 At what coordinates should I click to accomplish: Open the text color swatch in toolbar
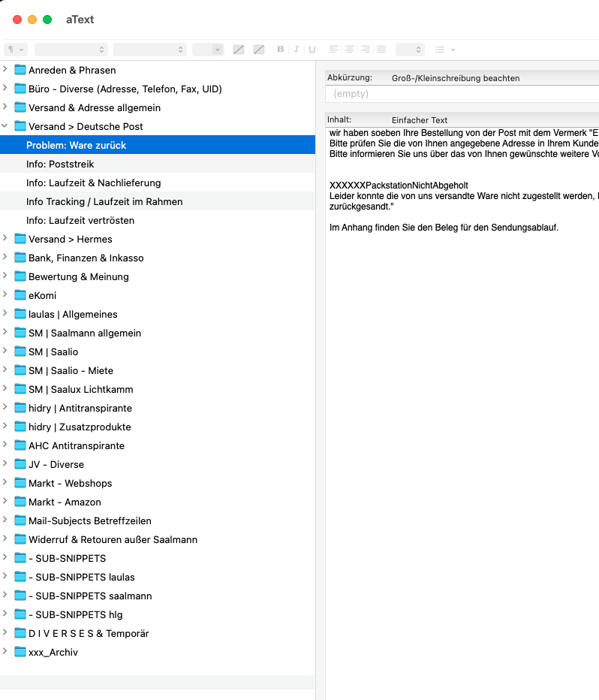(239, 50)
